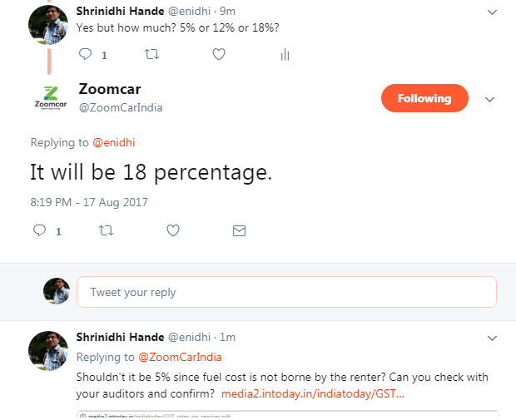Expand options menu on Shrinidhi's first tweet
This screenshot has height=420, width=516.
pos(491,13)
